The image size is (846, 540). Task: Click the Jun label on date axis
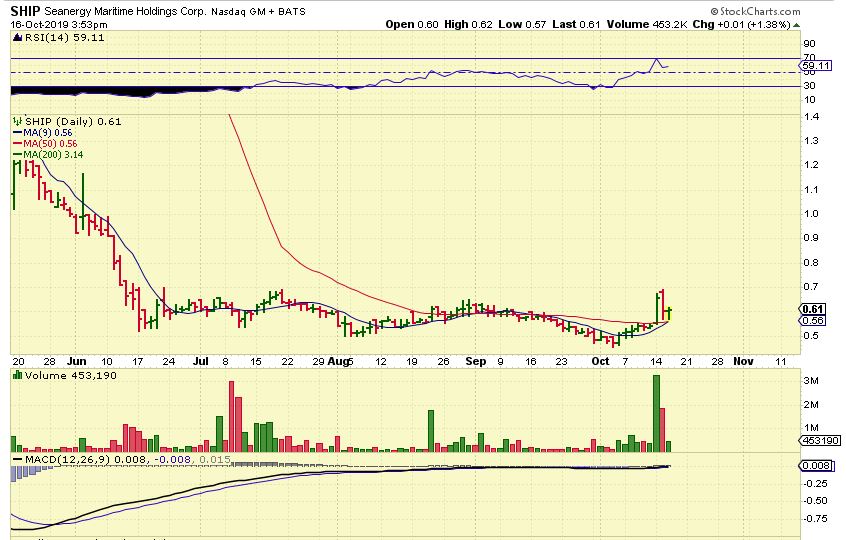[77, 361]
